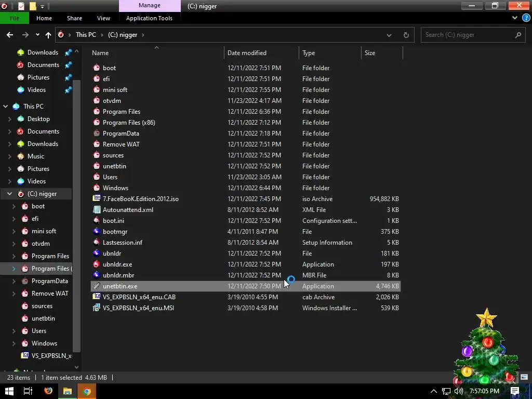Click the VS_EXPBSLN_x64_enu.CAB file icon
This screenshot has height=399, width=532.
coord(97,297)
